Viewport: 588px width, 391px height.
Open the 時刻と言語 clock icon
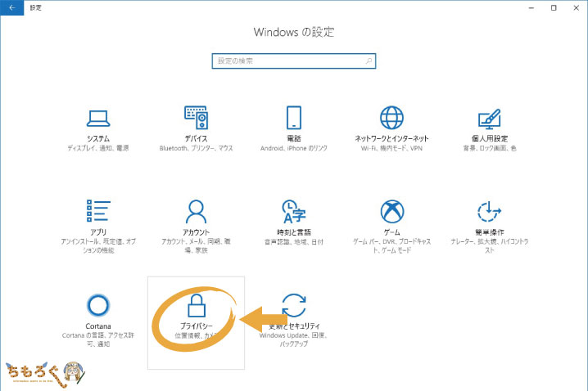[x=294, y=211]
